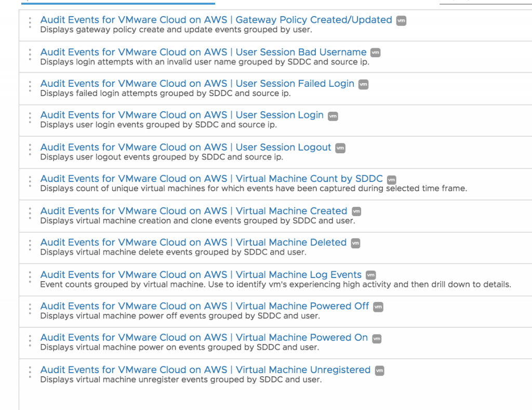Click vm badge next to User Session Bad Username
Screen dimensions: 532x410
375,52
